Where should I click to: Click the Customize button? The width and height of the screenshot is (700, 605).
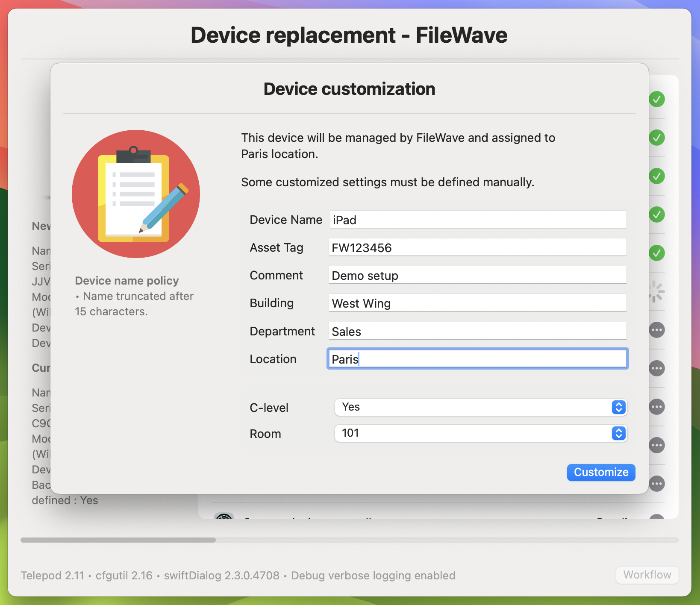601,472
